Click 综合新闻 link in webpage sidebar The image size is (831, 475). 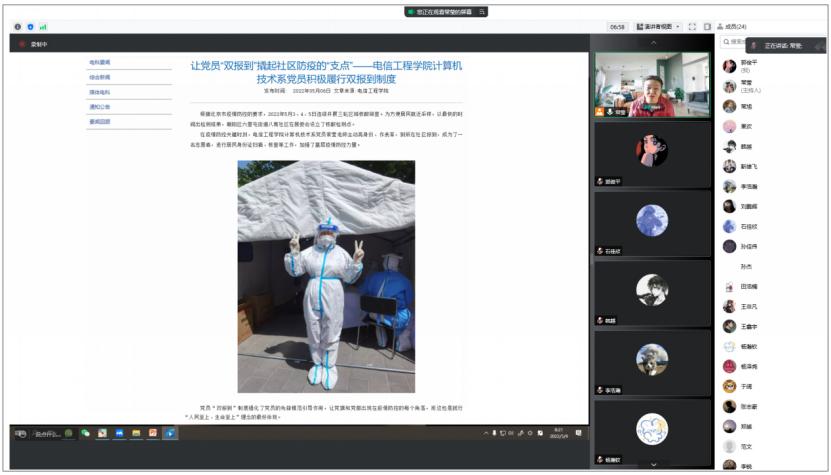click(100, 77)
